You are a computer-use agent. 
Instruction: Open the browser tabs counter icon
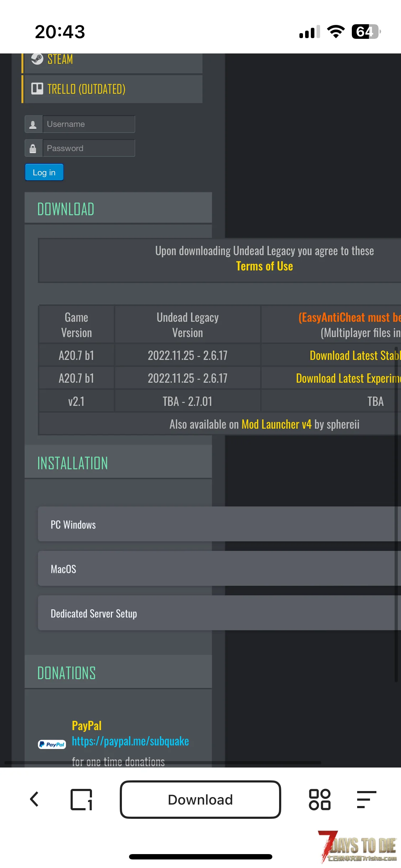82,800
